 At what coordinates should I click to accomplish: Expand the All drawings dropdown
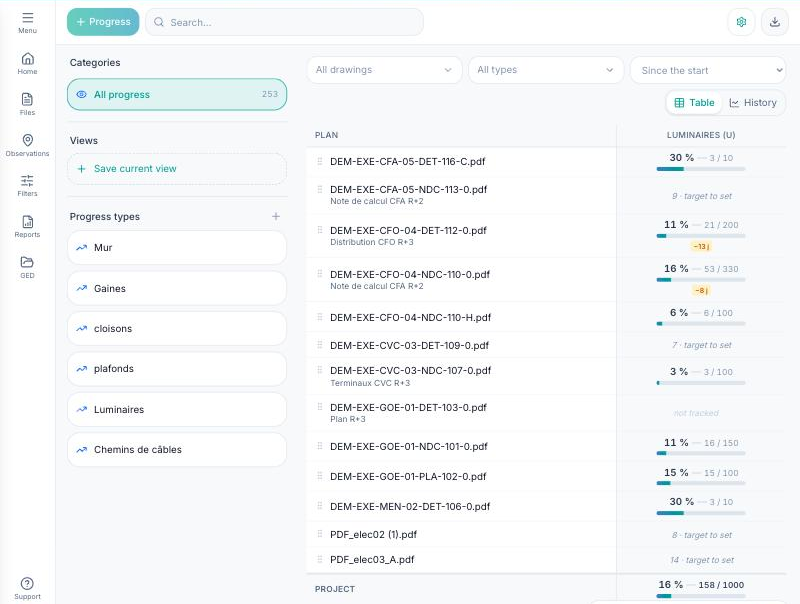(x=384, y=70)
